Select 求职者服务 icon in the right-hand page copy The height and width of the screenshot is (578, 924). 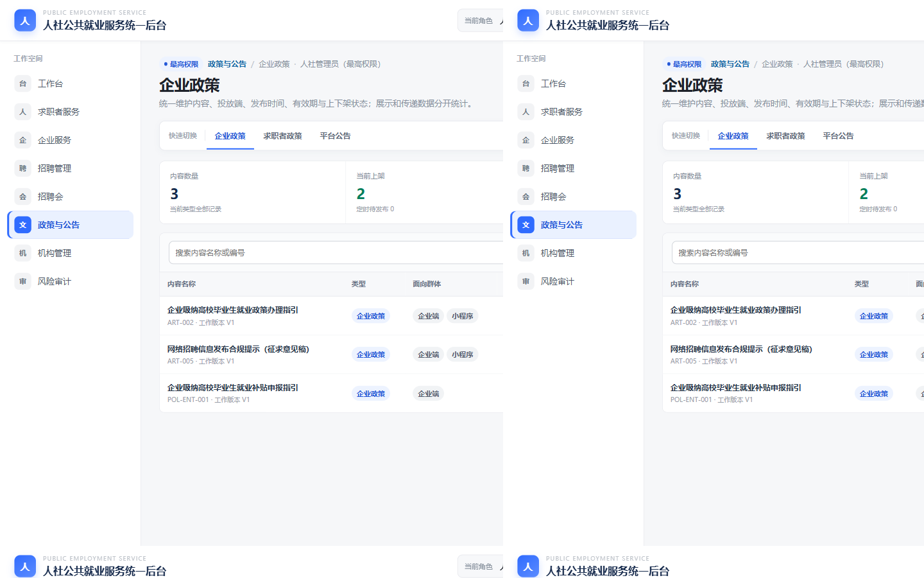pyautogui.click(x=526, y=112)
